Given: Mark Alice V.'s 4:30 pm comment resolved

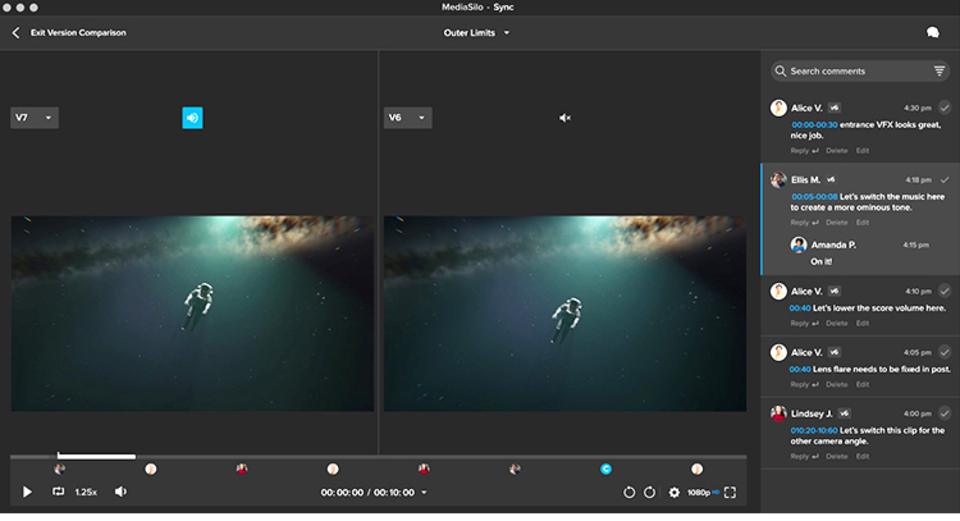Looking at the screenshot, I should click(944, 107).
